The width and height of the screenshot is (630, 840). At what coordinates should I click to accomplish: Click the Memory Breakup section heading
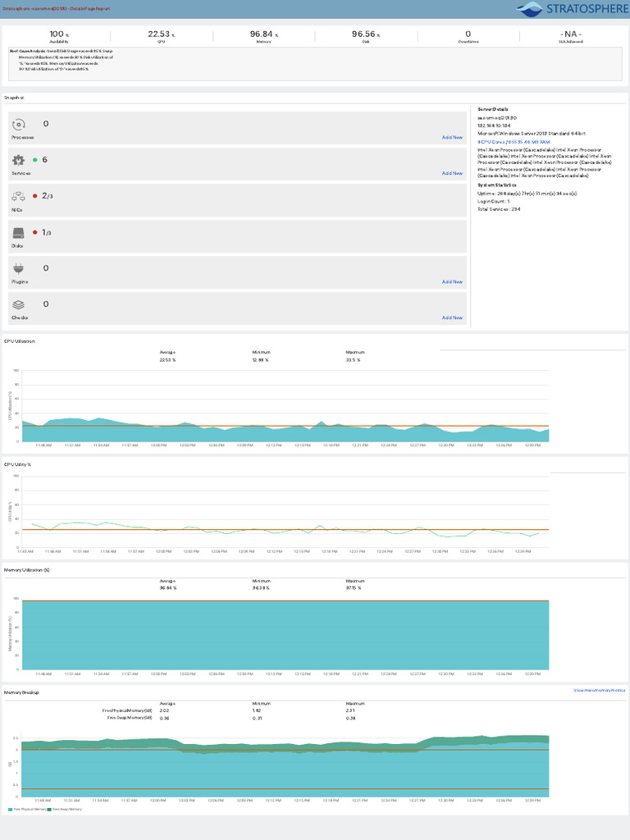[21, 692]
